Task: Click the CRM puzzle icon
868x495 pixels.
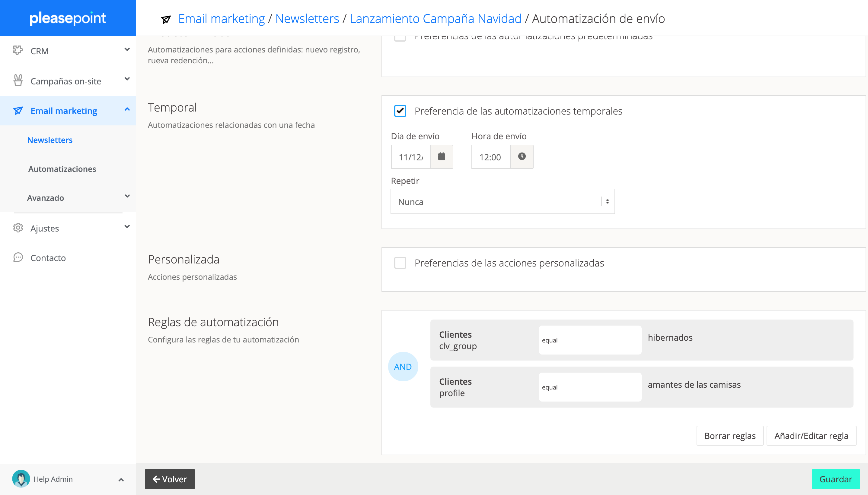Action: [18, 51]
